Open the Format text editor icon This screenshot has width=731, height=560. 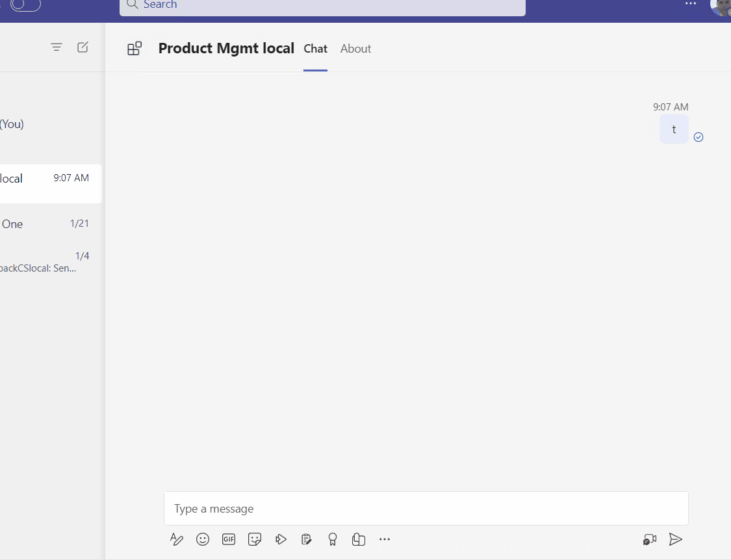point(177,539)
